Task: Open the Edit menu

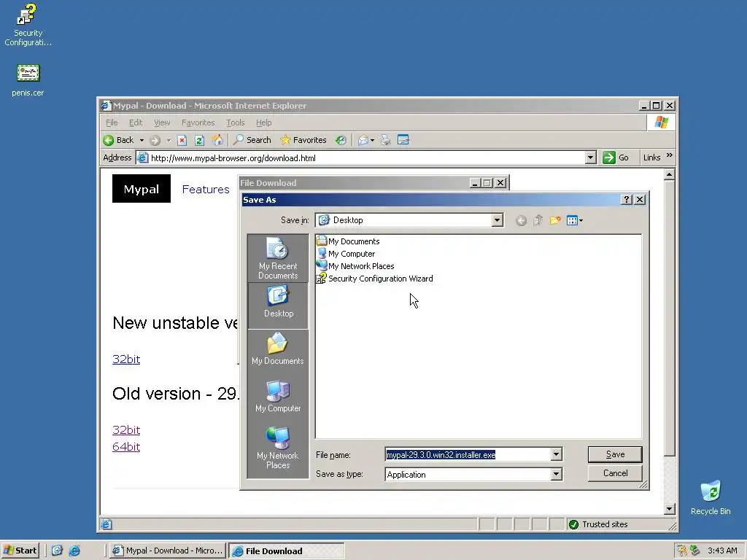Action: (x=136, y=122)
